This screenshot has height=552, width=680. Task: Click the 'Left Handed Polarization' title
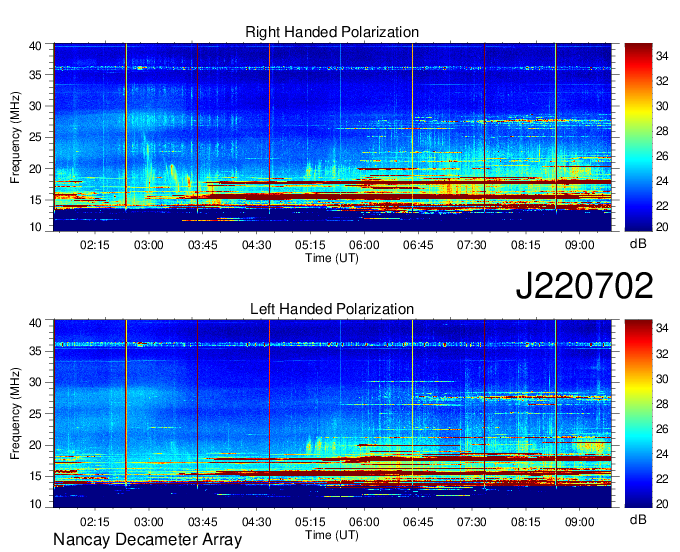point(332,309)
